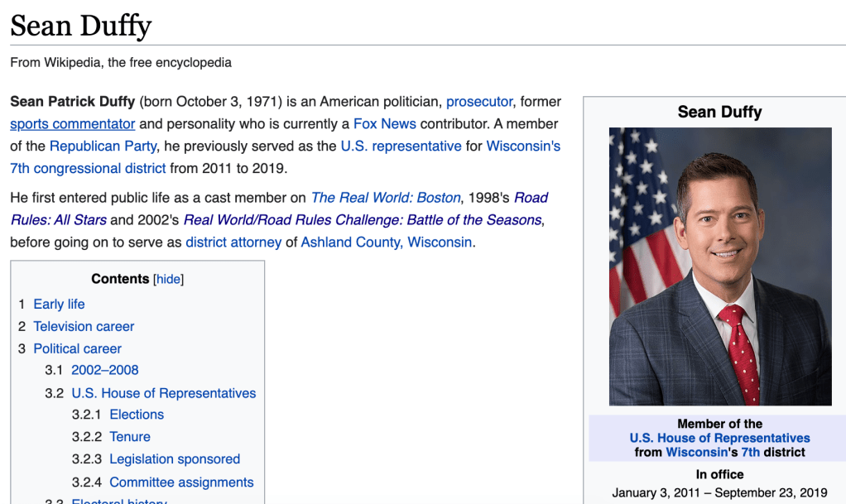The image size is (846, 504).
Task: Follow the Republican Party link
Action: [103, 146]
